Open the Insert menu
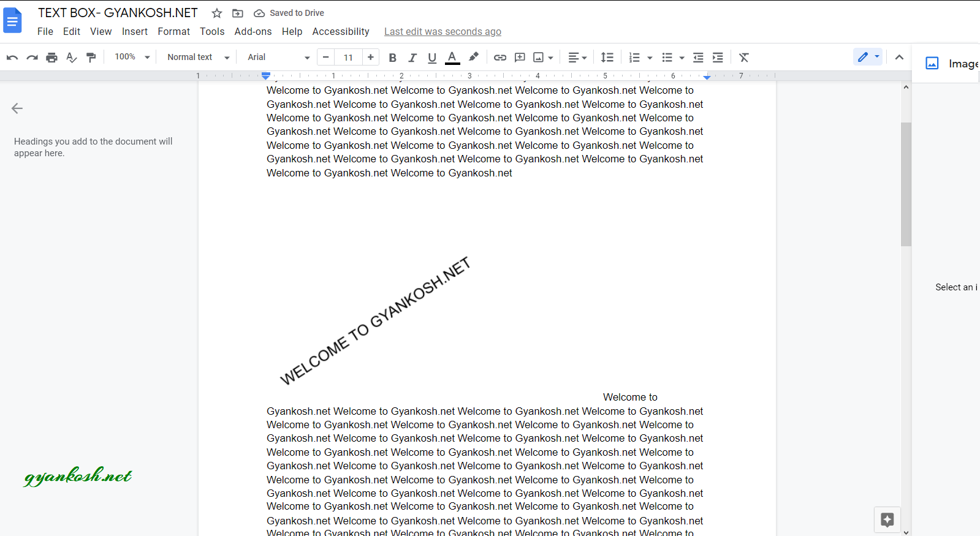This screenshot has width=980, height=536. 135,31
